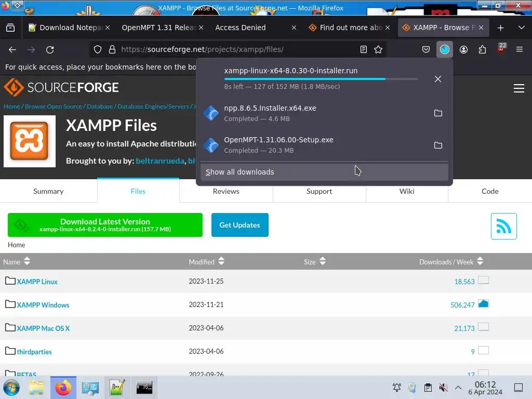Open the thirdparties folder
The width and height of the screenshot is (532, 399).
pos(34,352)
